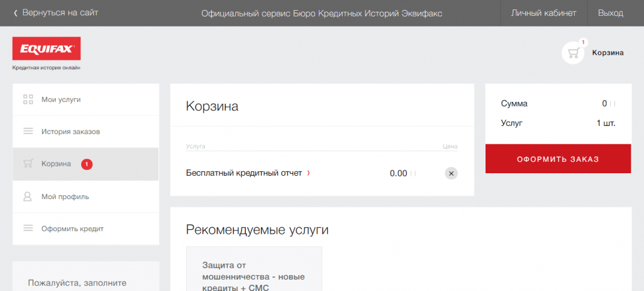Remove Бесплатный кредитный отчет with X button

pyautogui.click(x=451, y=173)
